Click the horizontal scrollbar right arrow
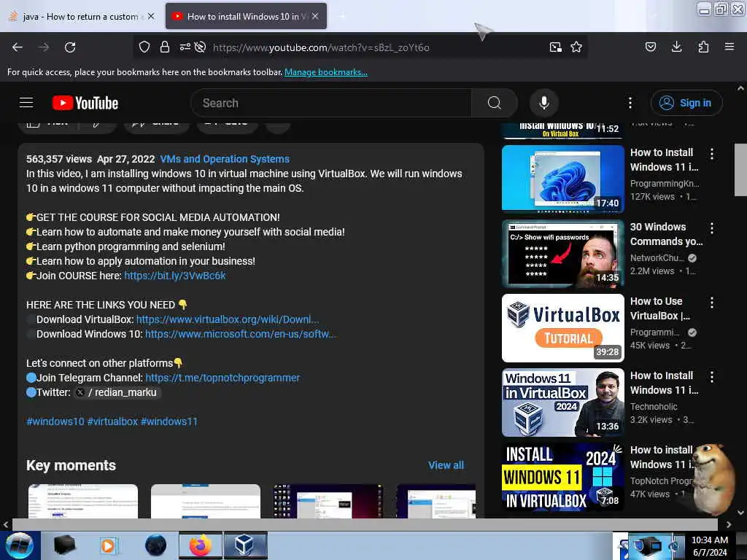747x560 pixels. click(729, 524)
